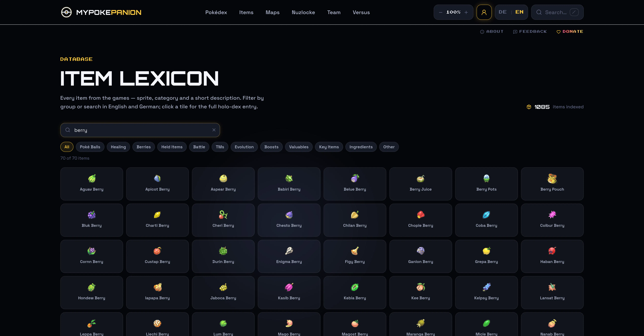Viewport: 644px width, 336px height.
Task: Click the Cheri Berry sprite
Action: [223, 215]
